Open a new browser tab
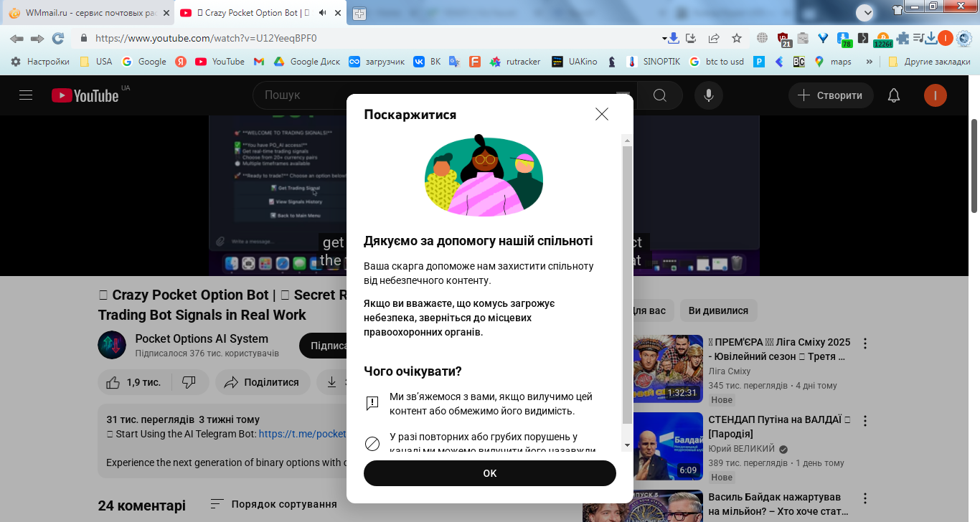The width and height of the screenshot is (980, 522). (359, 13)
